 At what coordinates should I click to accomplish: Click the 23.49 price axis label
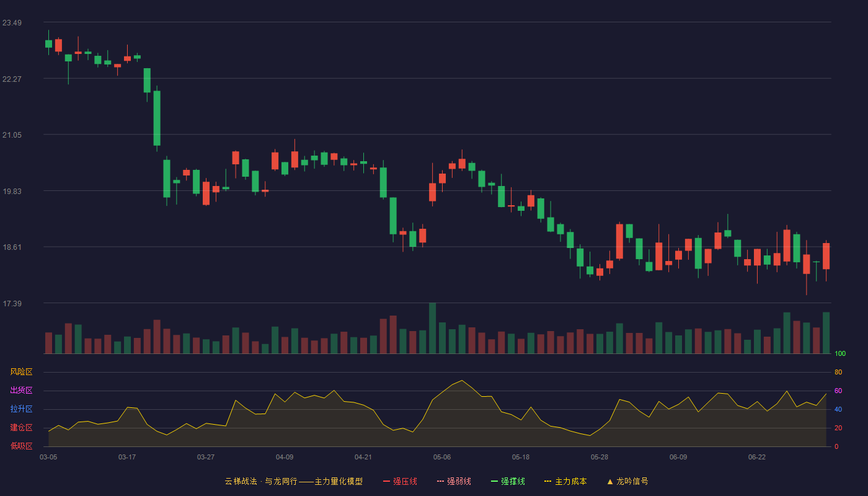pyautogui.click(x=12, y=23)
